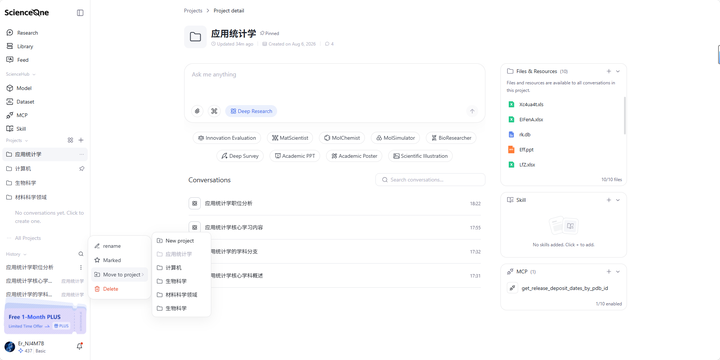Select Delete in the context menu
720x360 pixels.
pos(119,289)
